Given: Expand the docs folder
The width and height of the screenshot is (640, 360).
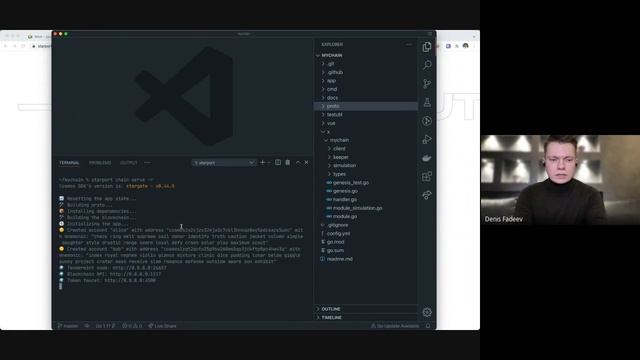Looking at the screenshot, I should point(366,98).
